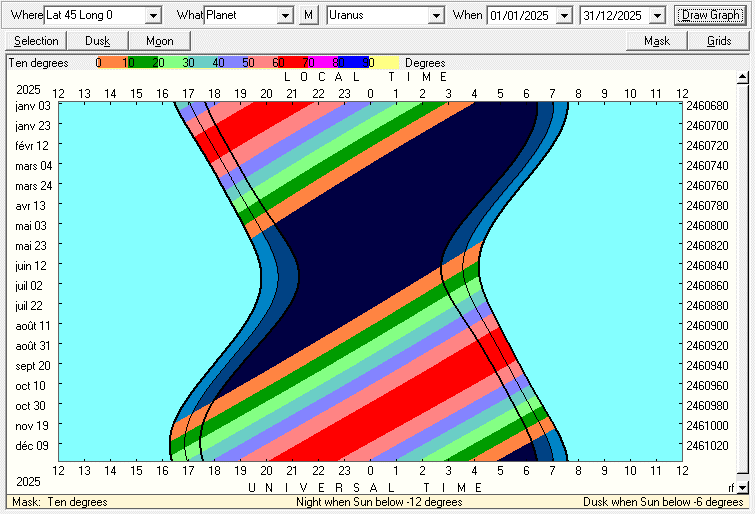Open the end date 31/12/2025 dropdown
Screen dimensions: 755x514
[657, 15]
